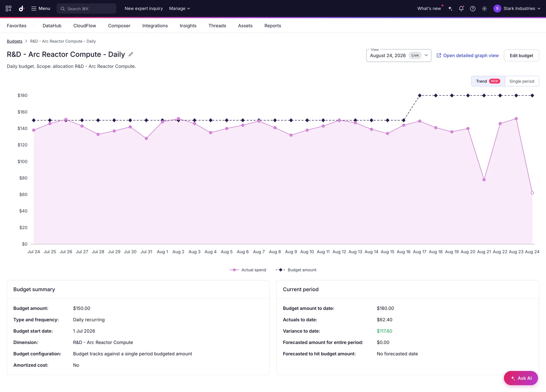Open the notifications bell
Image resolution: width=546 pixels, height=392 pixels.
coord(461,9)
